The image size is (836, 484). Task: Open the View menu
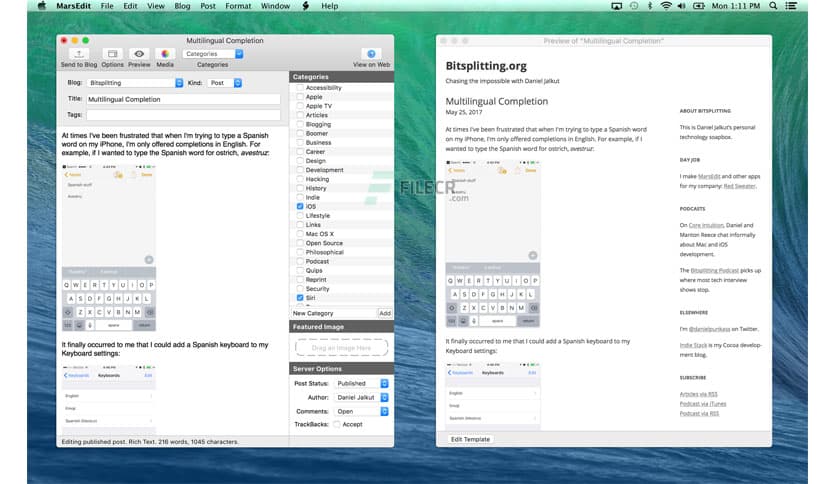156,6
